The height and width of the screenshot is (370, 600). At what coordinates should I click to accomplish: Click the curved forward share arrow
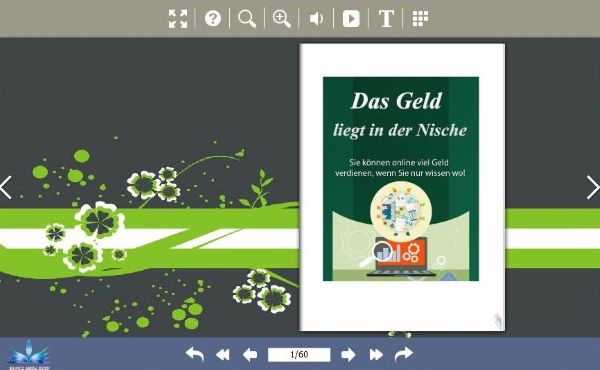pos(404,354)
